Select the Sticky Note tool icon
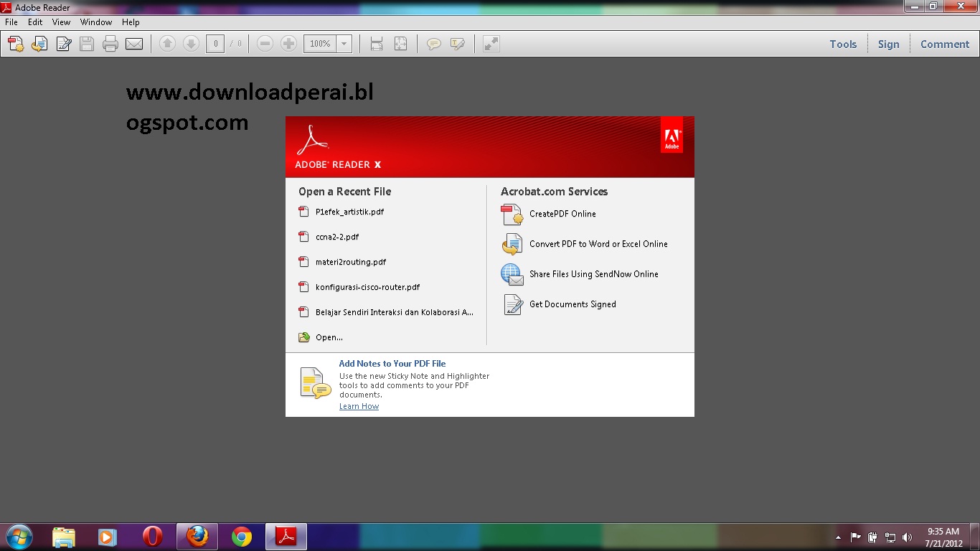The height and width of the screenshot is (551, 980). click(x=433, y=44)
